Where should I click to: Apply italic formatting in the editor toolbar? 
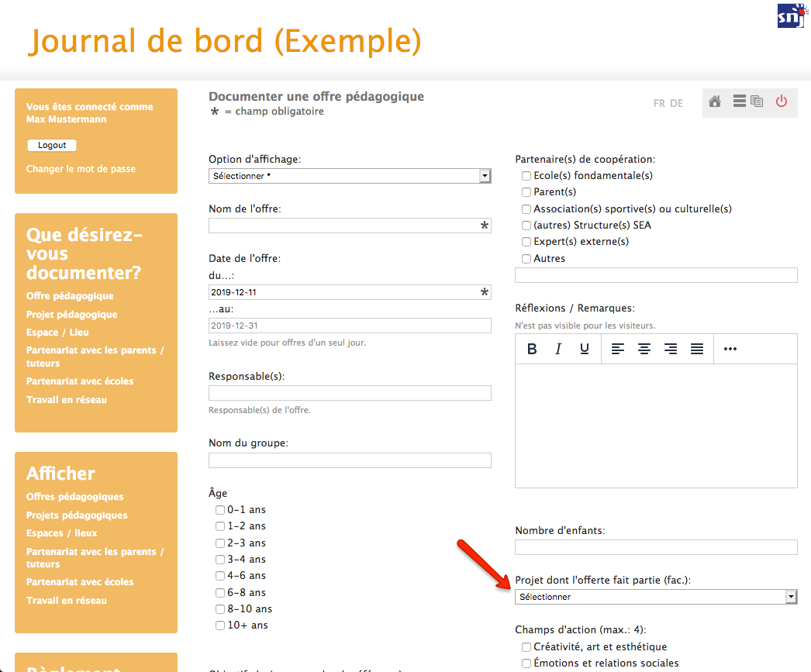coord(557,350)
